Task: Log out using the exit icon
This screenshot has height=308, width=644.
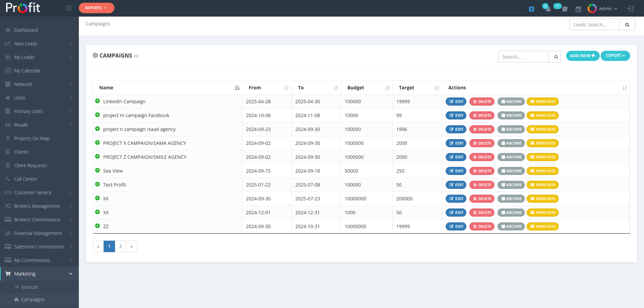Action: tap(630, 8)
